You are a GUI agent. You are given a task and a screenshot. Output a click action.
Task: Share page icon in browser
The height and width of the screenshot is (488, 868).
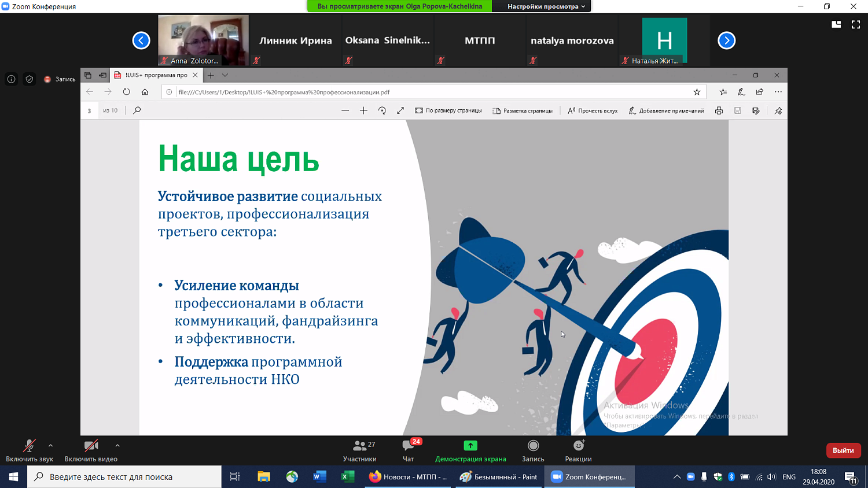click(760, 92)
